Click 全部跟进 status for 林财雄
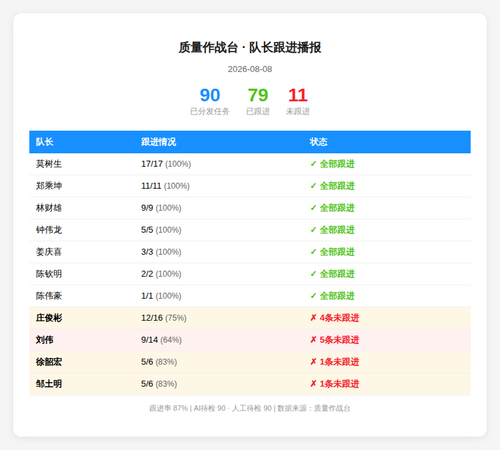Image resolution: width=500 pixels, height=450 pixels. (332, 208)
